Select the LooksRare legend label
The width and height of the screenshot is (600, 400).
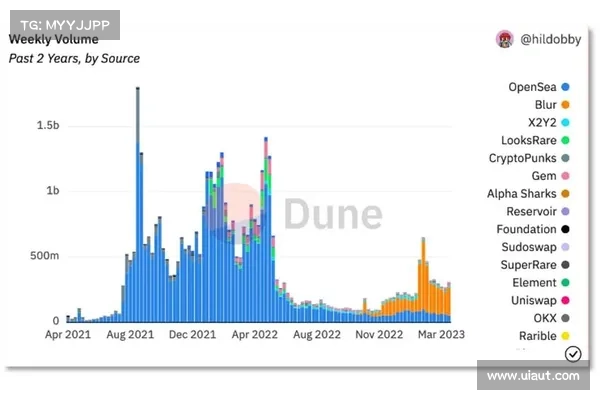click(x=529, y=140)
